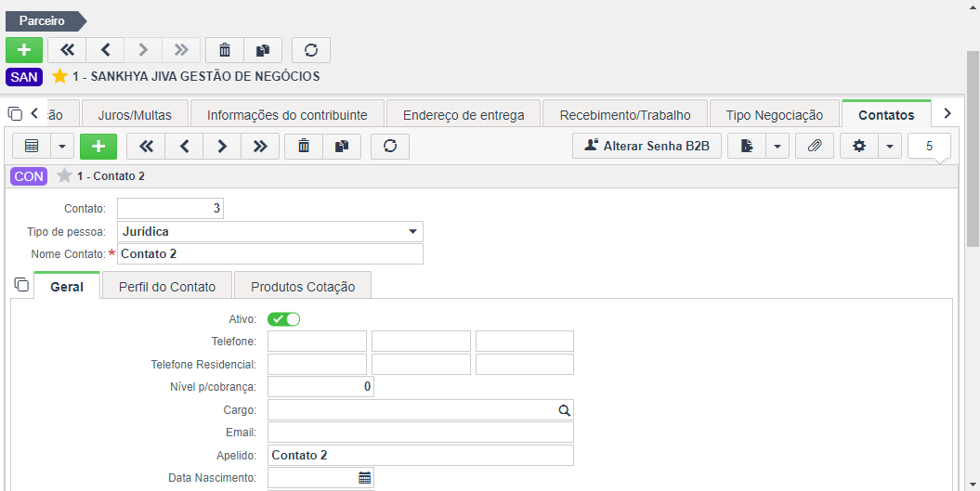This screenshot has height=491, width=980.
Task: Click Apelido input field
Action: [x=421, y=456]
